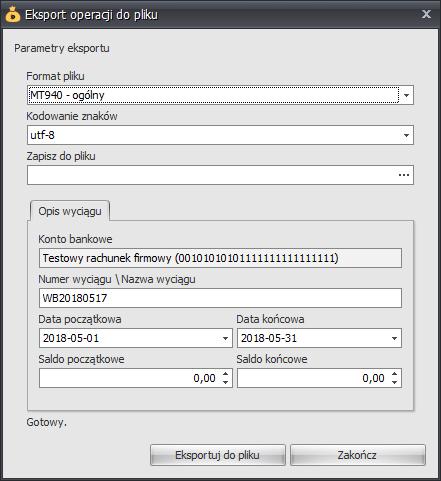
Task: Click the Zapisz do pliku label
Action: [x=61, y=156]
